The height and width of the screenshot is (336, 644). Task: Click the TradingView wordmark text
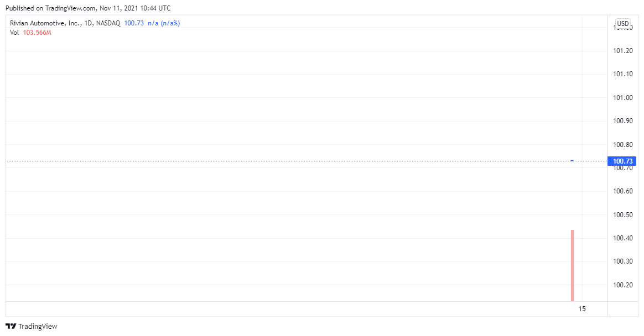(38, 326)
